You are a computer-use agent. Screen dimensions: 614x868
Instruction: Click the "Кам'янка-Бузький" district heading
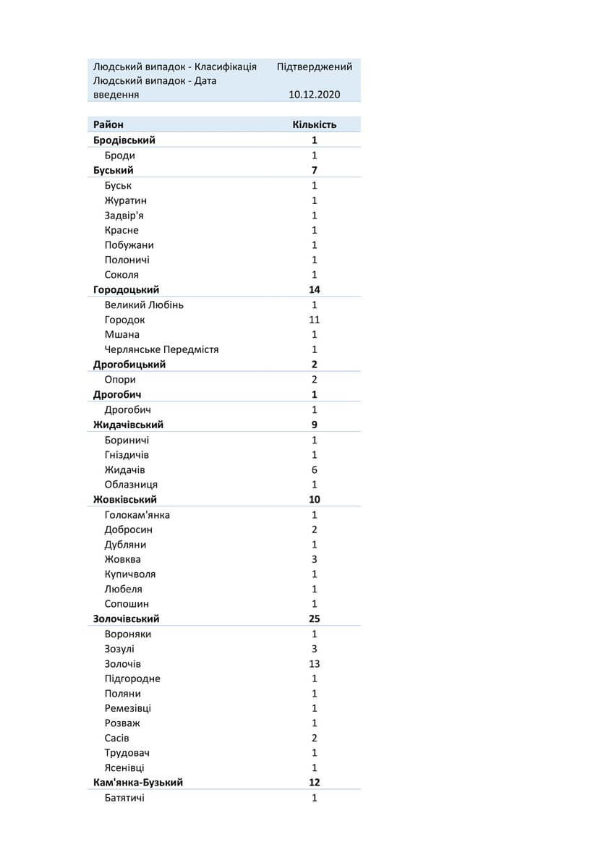[138, 782]
